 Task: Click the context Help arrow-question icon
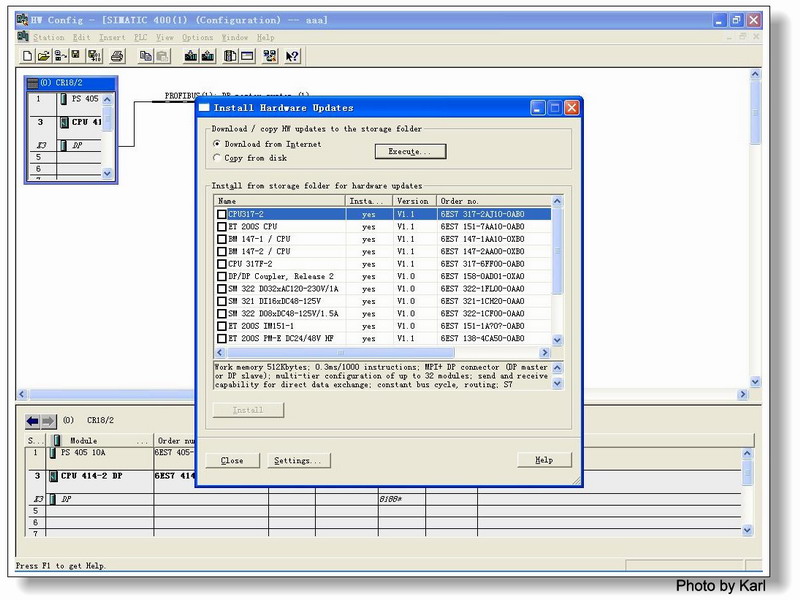click(x=292, y=56)
